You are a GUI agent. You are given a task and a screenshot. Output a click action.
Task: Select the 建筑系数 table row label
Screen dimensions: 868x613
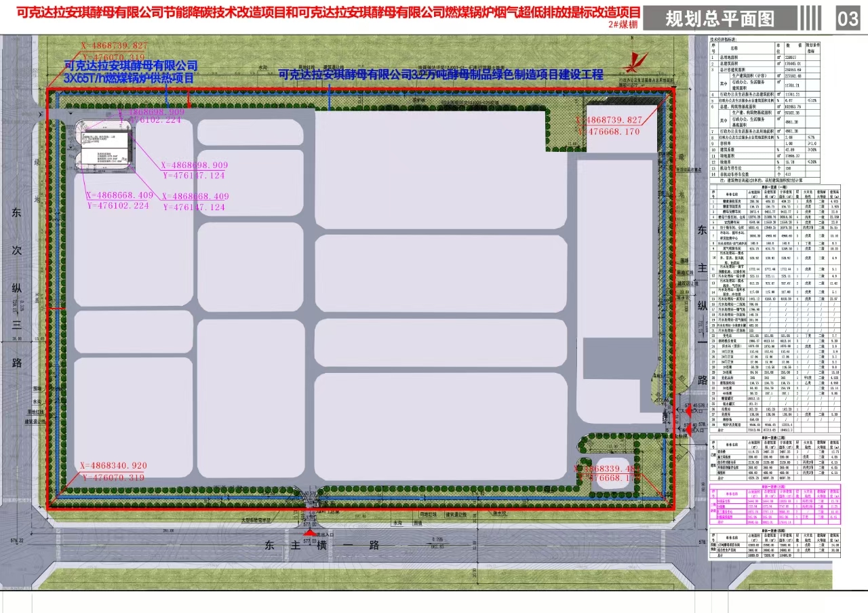click(727, 150)
